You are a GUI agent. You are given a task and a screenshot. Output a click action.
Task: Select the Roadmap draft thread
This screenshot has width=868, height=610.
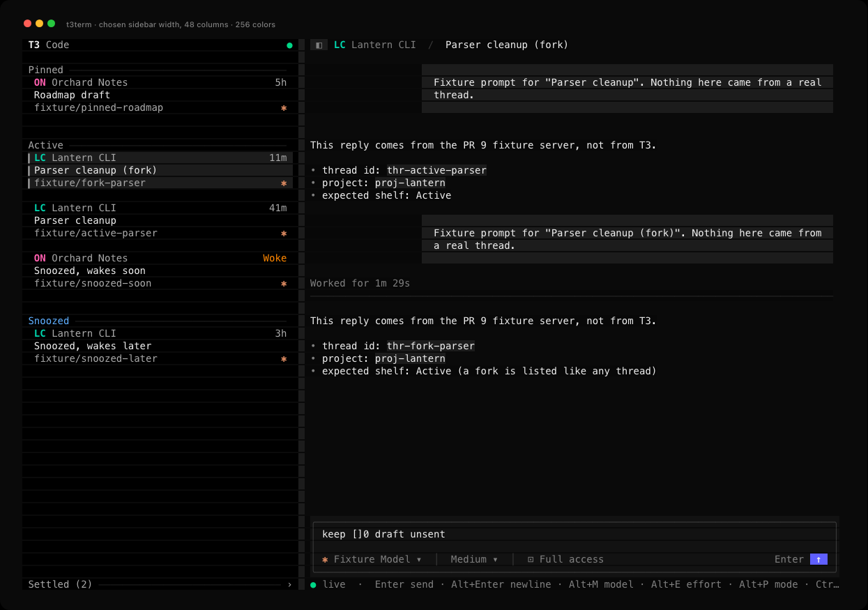158,95
